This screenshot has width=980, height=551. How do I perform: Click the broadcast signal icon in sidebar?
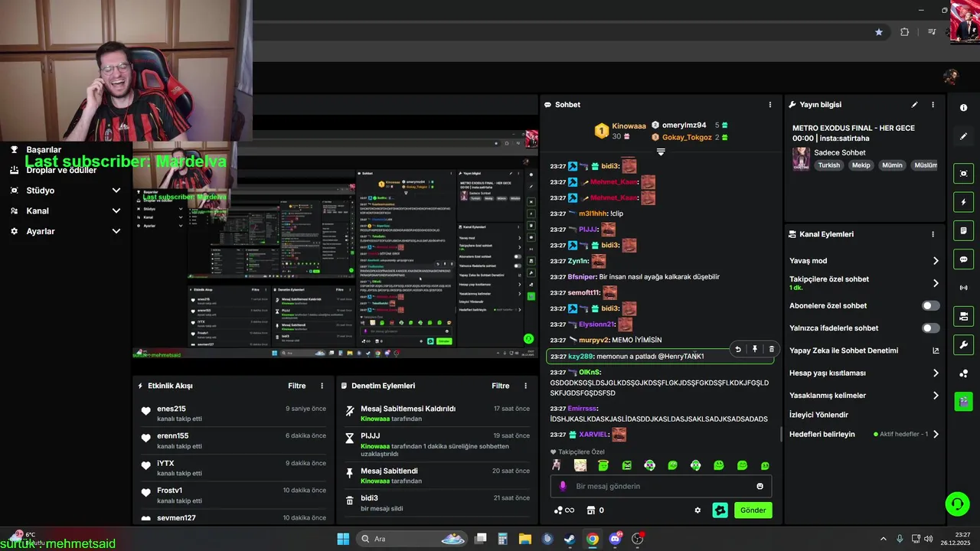tap(963, 288)
